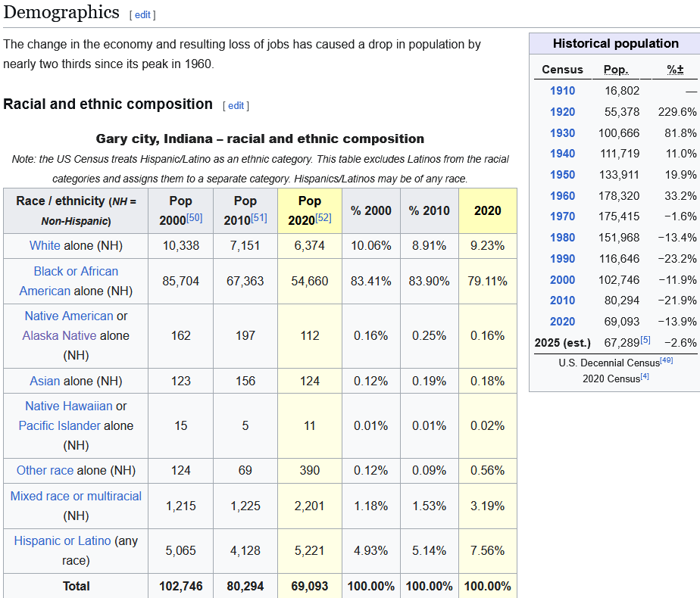The image size is (700, 598).
Task: Open citation 5 beside the 2025 estimate
Action: click(645, 340)
